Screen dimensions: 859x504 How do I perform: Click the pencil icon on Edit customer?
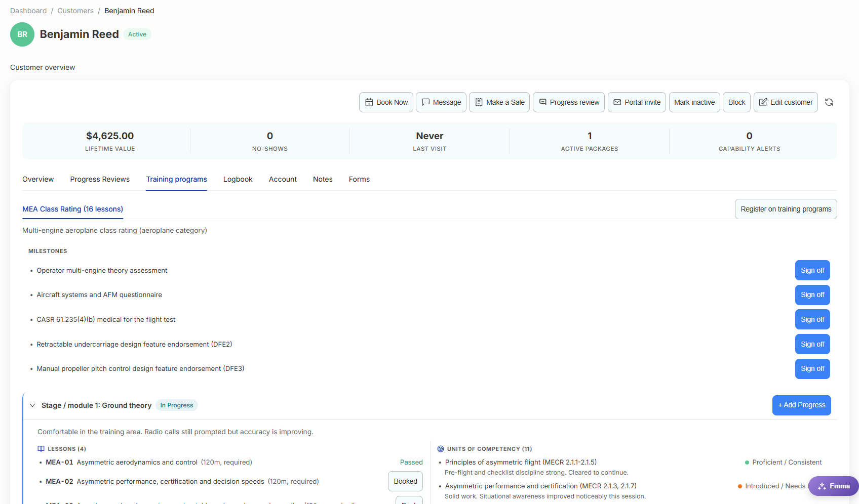763,102
